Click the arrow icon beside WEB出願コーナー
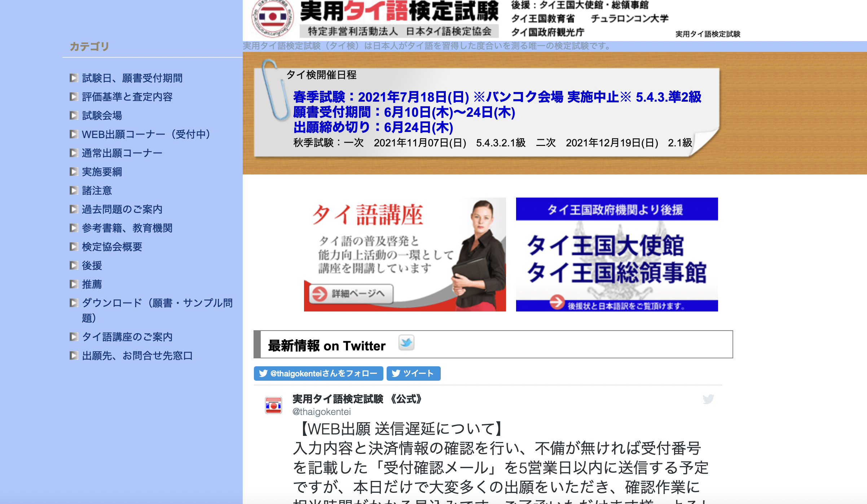Screen dimensions: 867x504 [74, 134]
